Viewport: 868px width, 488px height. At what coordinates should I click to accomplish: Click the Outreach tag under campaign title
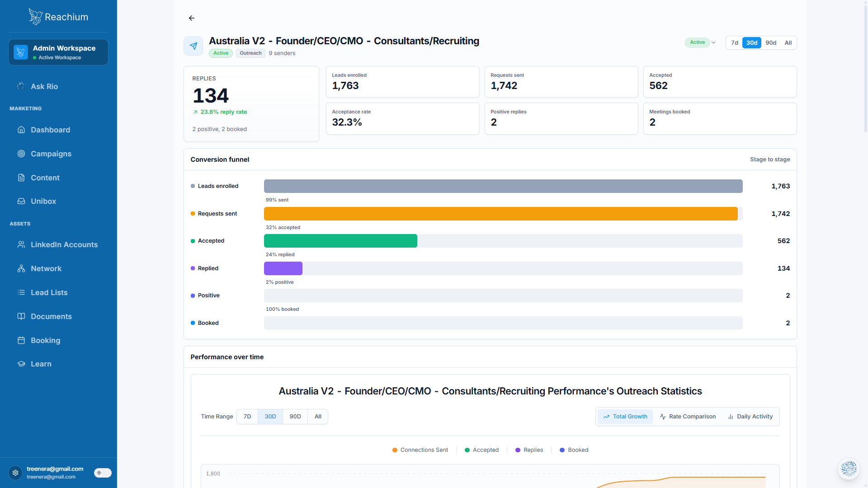pos(250,53)
